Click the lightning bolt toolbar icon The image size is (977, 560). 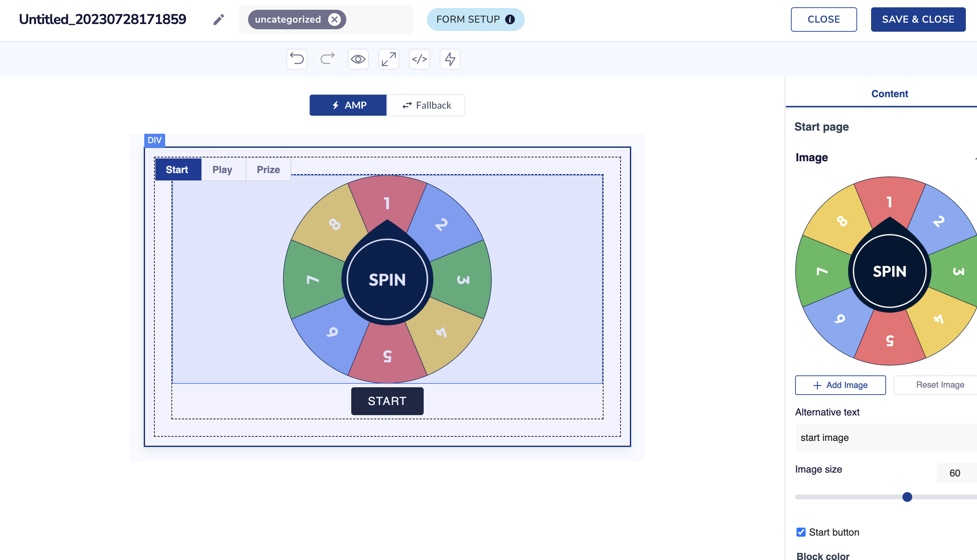coord(450,59)
